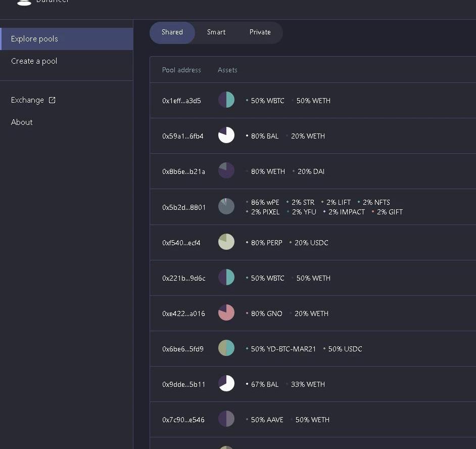Click the Pool address column header
Image resolution: width=476 pixels, height=449 pixels.
tap(181, 70)
